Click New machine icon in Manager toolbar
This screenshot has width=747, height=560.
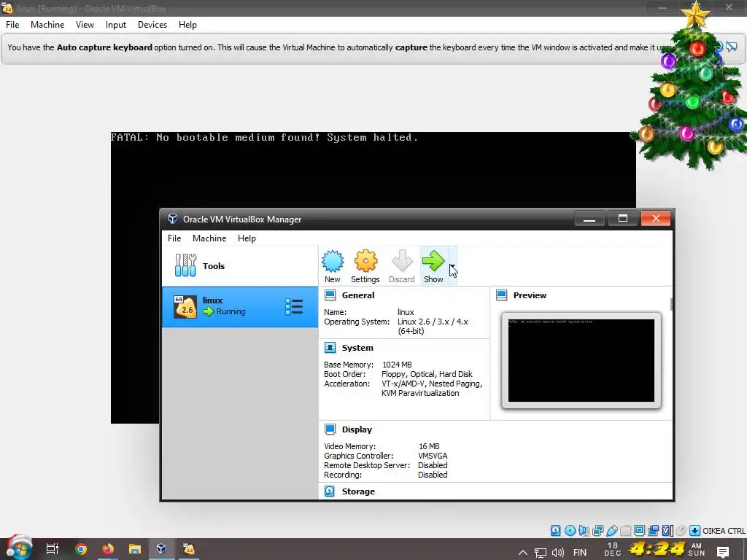333,266
